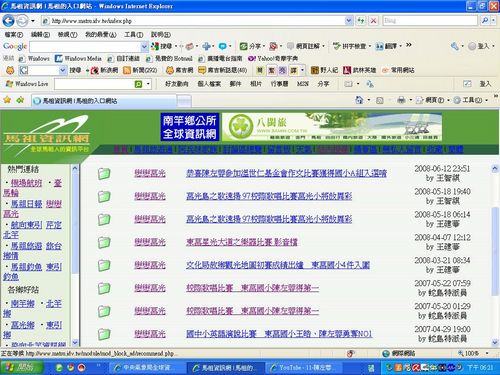The height and width of the screenshot is (375, 500).
Task: Open the 南竿鄉 link in the left sidebar
Action: click(x=23, y=304)
